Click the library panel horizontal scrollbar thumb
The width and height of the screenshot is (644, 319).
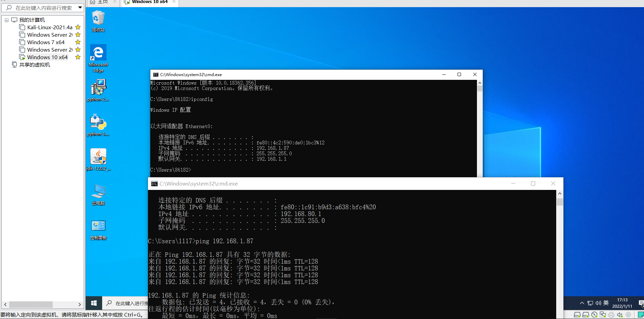tap(31, 304)
